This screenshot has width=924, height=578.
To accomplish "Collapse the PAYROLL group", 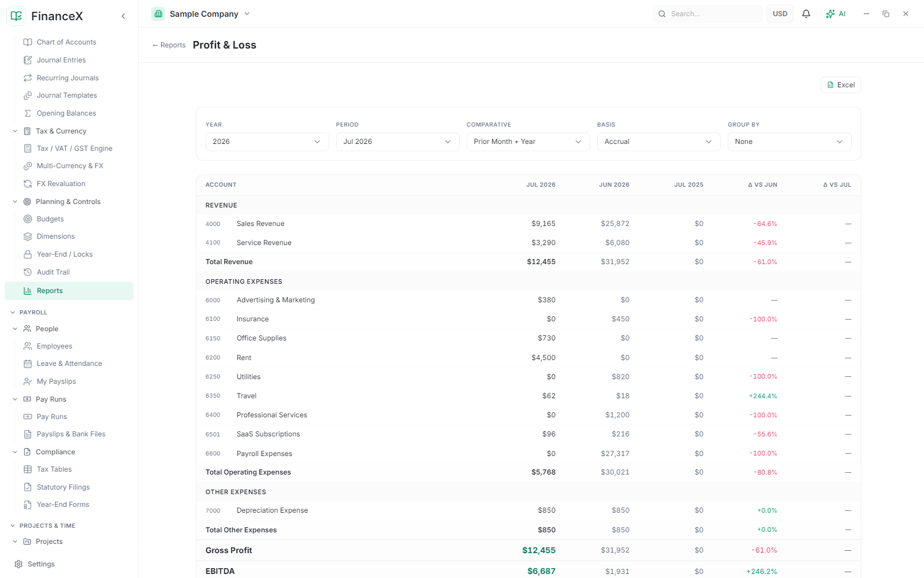I will coord(13,312).
